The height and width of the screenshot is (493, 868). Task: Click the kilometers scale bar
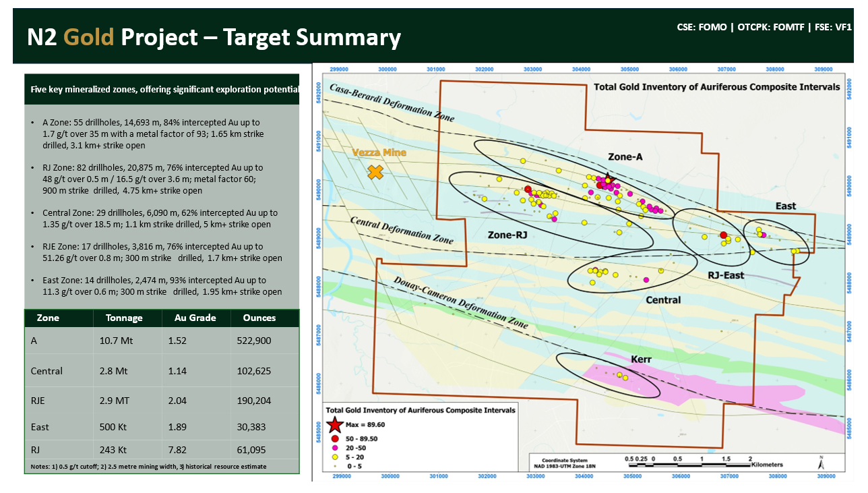(x=690, y=464)
